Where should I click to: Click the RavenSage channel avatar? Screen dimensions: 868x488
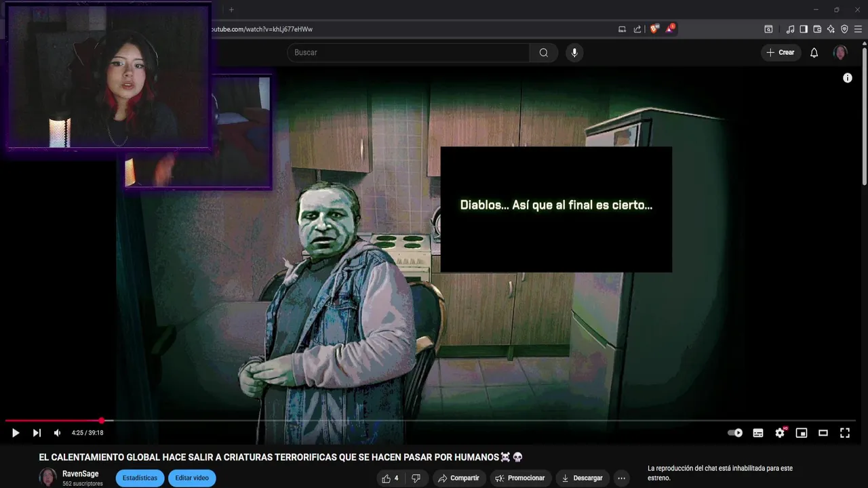pos(48,478)
